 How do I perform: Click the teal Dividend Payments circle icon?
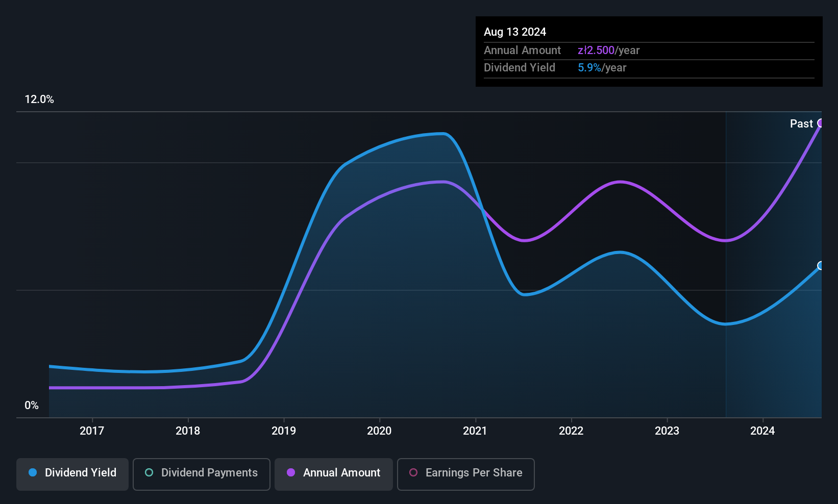(x=149, y=473)
